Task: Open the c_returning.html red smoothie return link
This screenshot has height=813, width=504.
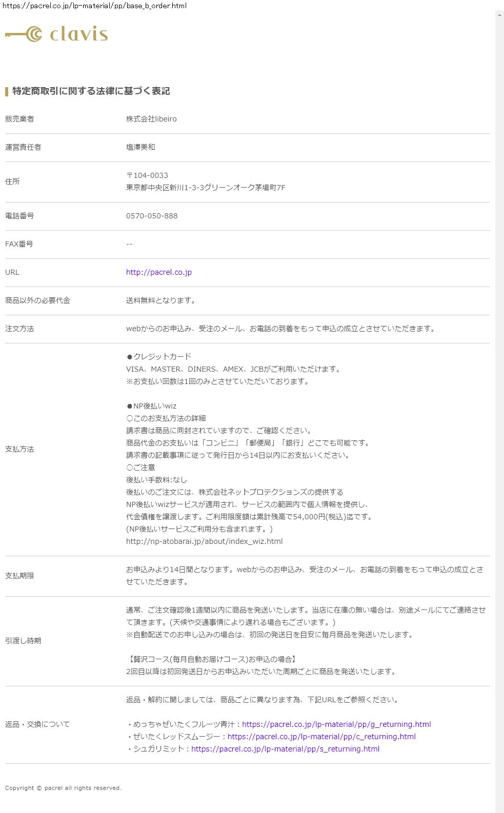Action: [x=321, y=737]
